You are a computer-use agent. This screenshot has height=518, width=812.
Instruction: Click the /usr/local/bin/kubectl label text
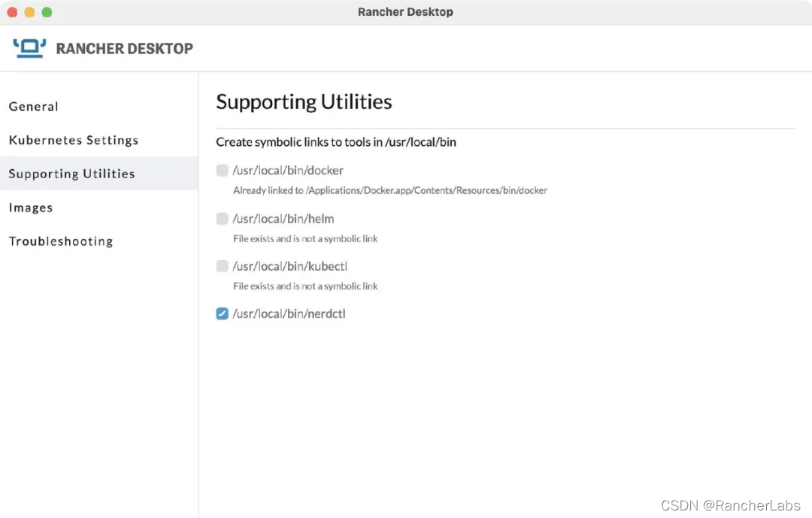290,266
